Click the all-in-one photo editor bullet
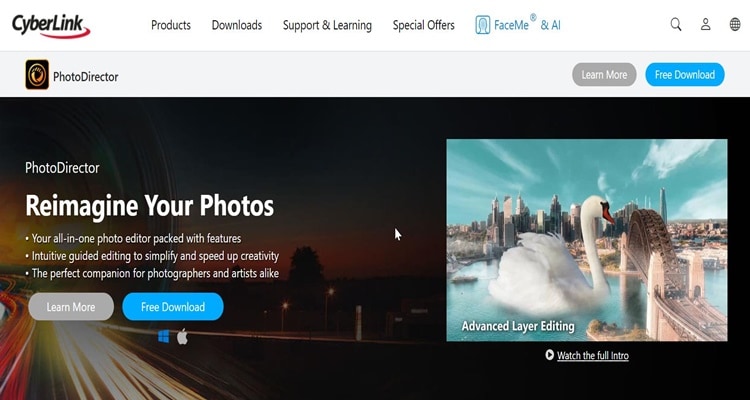The width and height of the screenshot is (750, 400). click(133, 238)
